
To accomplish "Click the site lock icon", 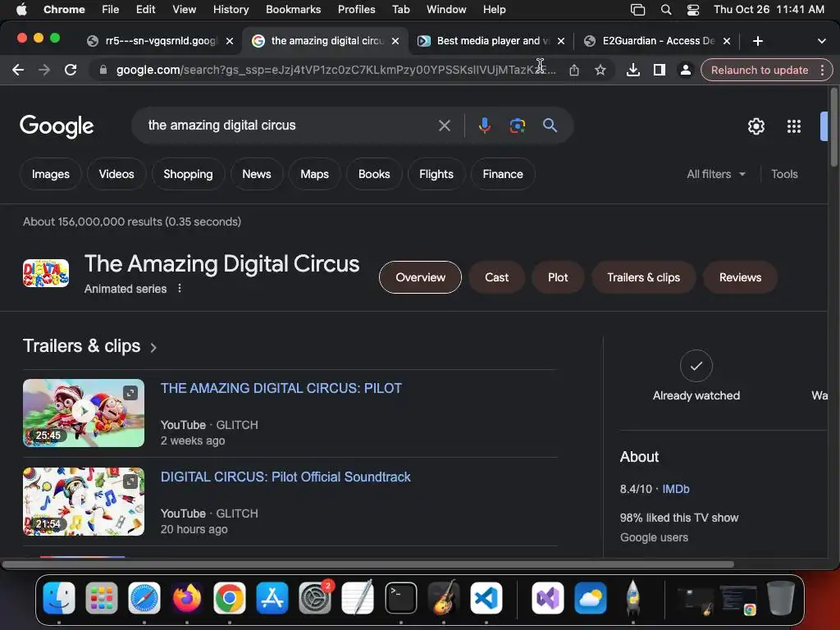I will (103, 71).
